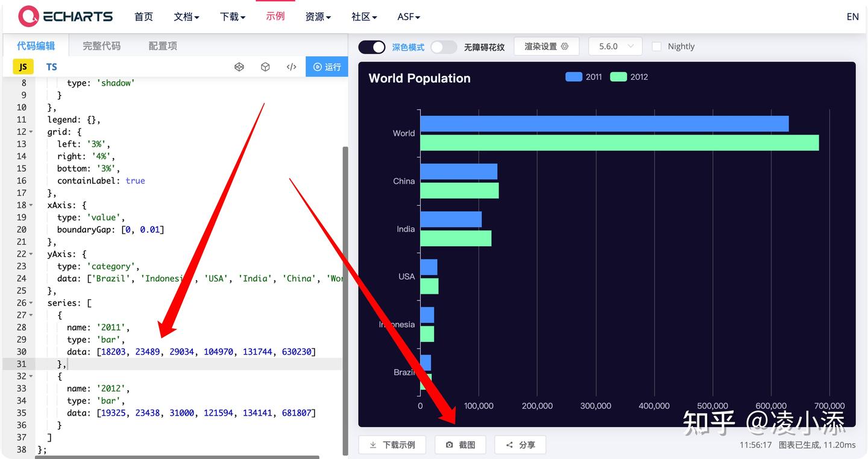868x459 pixels.
Task: Collapse code fold arrow at line 32
Action: pyautogui.click(x=31, y=376)
